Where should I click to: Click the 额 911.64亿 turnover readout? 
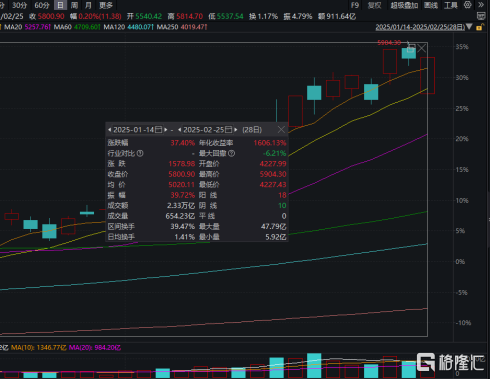(x=337, y=16)
